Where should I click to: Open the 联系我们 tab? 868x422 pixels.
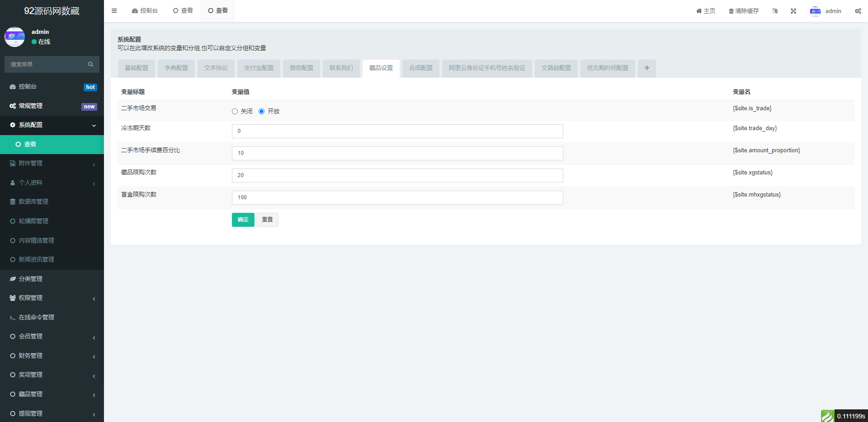(x=341, y=68)
